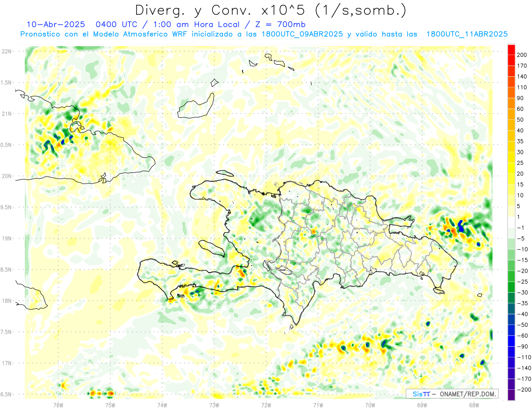Click the colorbar value "-25" label
This screenshot has width=532, height=411.
[522, 282]
